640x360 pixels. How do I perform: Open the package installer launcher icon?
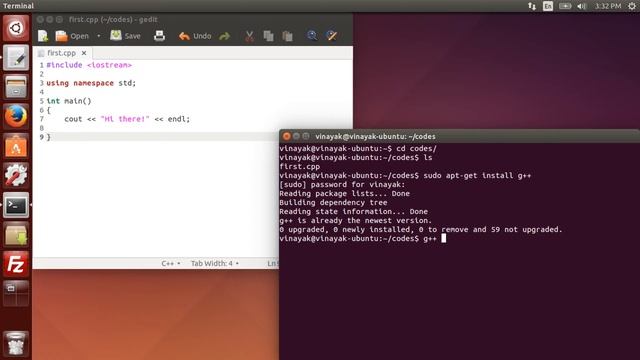tap(16, 234)
